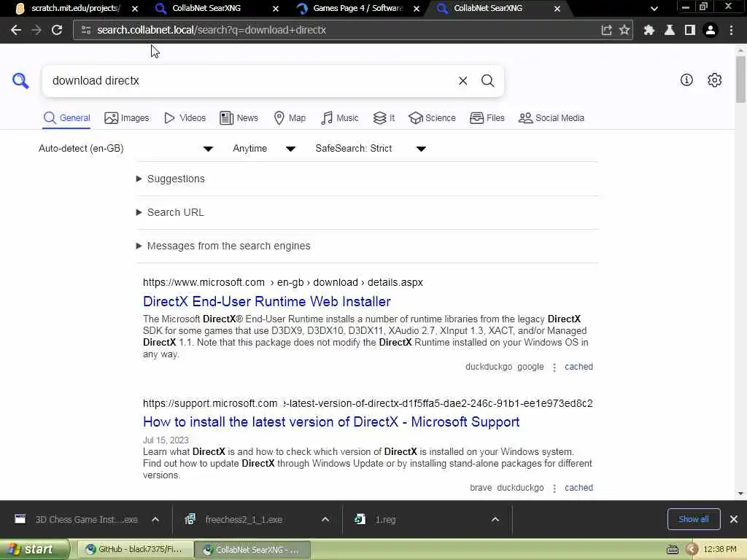Switch to Games Page 4 browser tab
The image size is (747, 560).
coord(357,8)
